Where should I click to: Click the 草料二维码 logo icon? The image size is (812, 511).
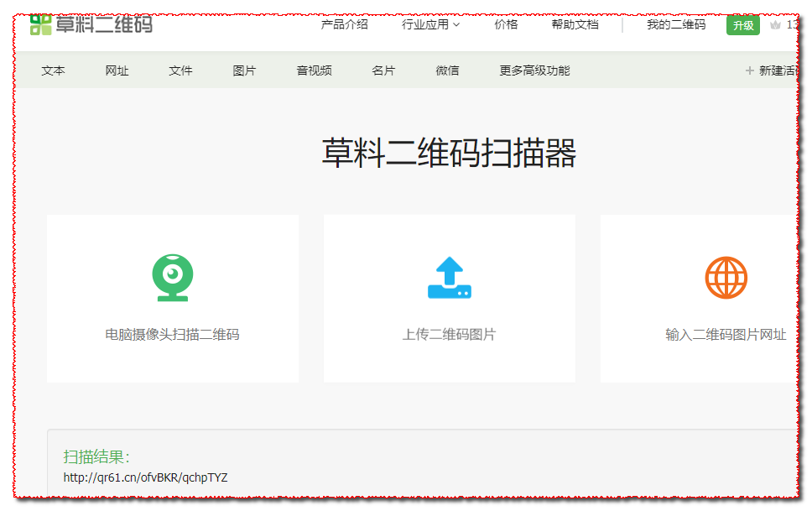tap(40, 24)
